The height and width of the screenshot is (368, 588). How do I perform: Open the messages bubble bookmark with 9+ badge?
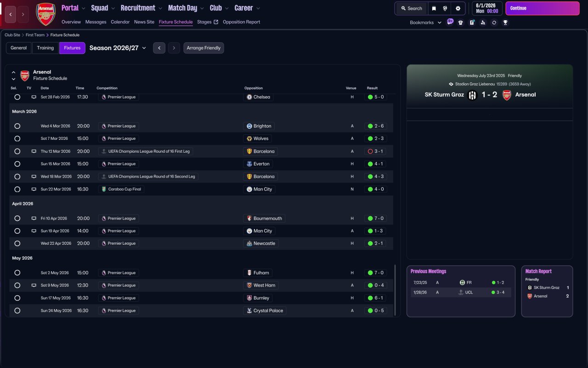point(450,22)
